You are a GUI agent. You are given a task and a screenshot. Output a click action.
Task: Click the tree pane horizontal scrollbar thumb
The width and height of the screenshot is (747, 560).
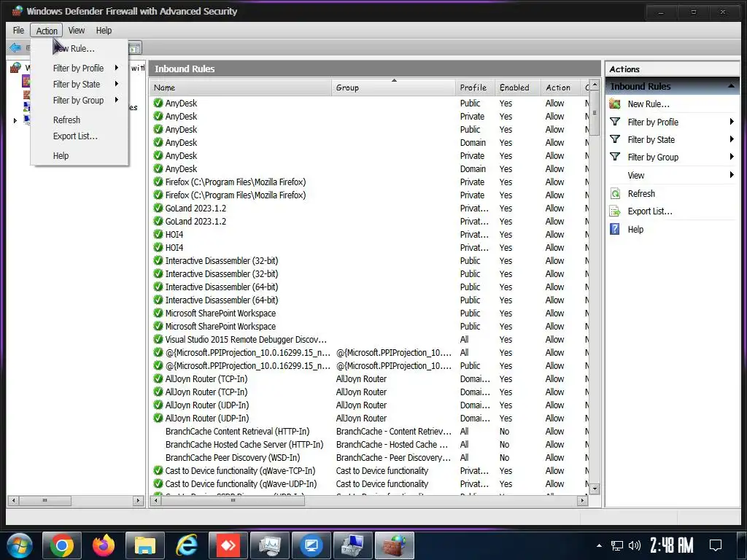click(44, 500)
